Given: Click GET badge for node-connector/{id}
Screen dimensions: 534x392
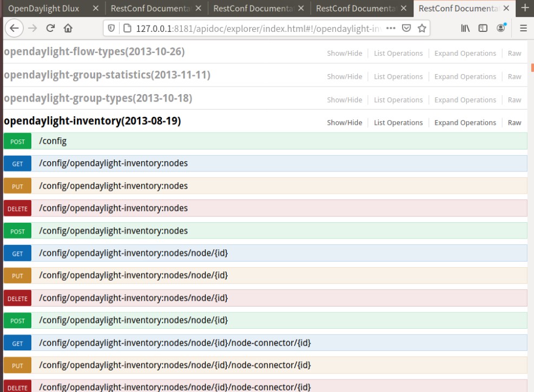Looking at the screenshot, I should pos(17,343).
